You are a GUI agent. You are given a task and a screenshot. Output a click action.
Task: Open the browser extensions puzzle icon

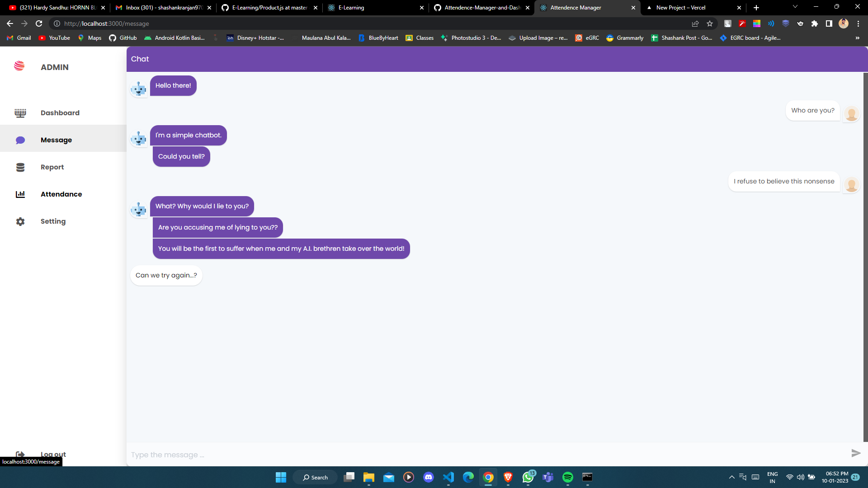point(815,23)
